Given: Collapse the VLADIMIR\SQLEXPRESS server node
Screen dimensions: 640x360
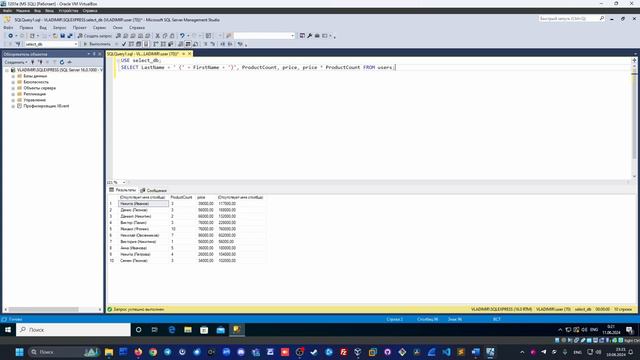Looking at the screenshot, I should point(7,70).
